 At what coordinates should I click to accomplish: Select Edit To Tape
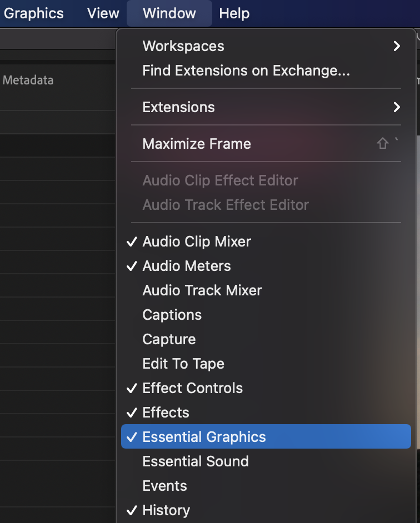183,364
